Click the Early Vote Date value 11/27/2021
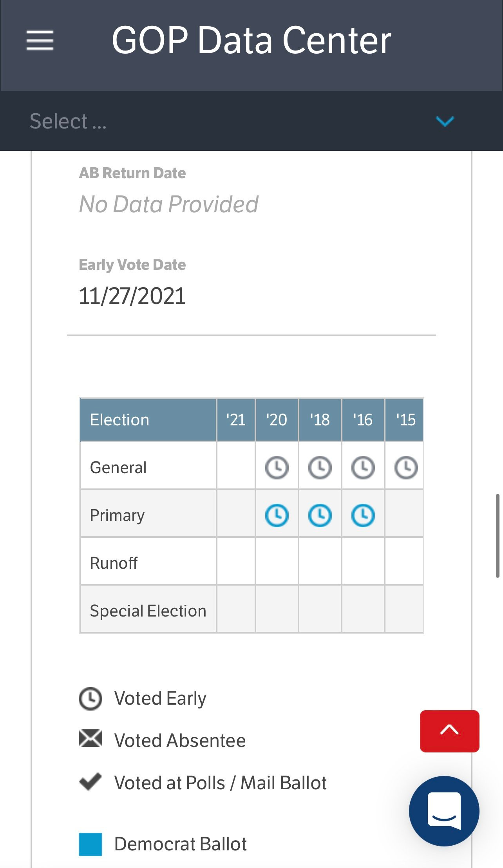Viewport: 503px width, 868px height. (x=132, y=296)
